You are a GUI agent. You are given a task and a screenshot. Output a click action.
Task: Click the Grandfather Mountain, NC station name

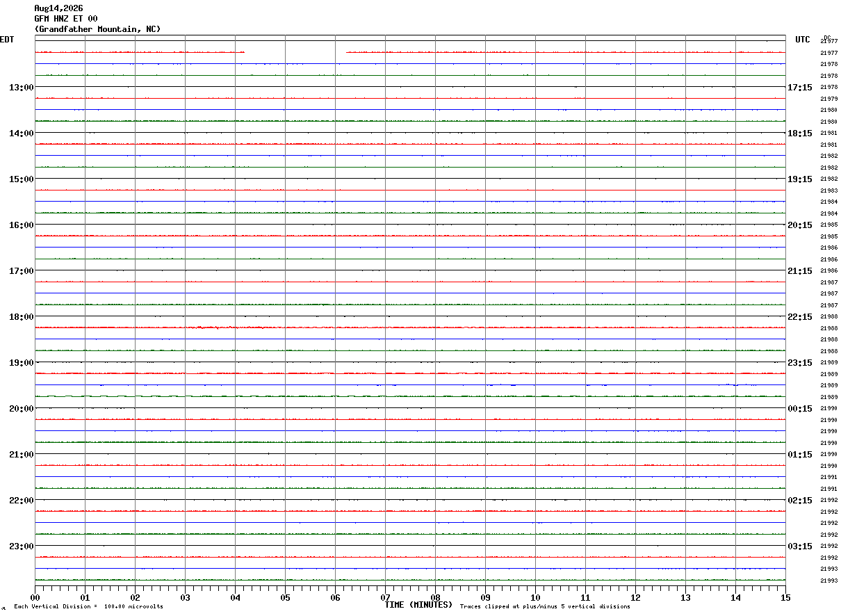[x=97, y=29]
